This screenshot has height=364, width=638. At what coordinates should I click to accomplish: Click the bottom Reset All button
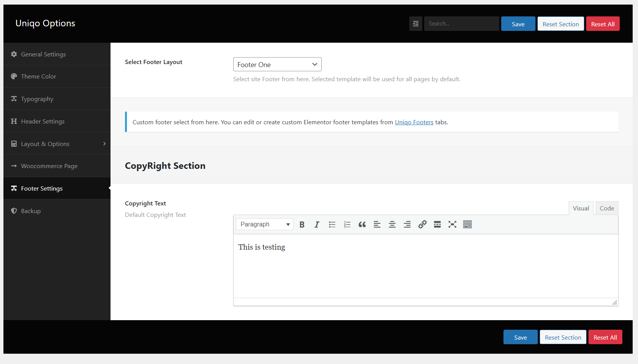(605, 337)
